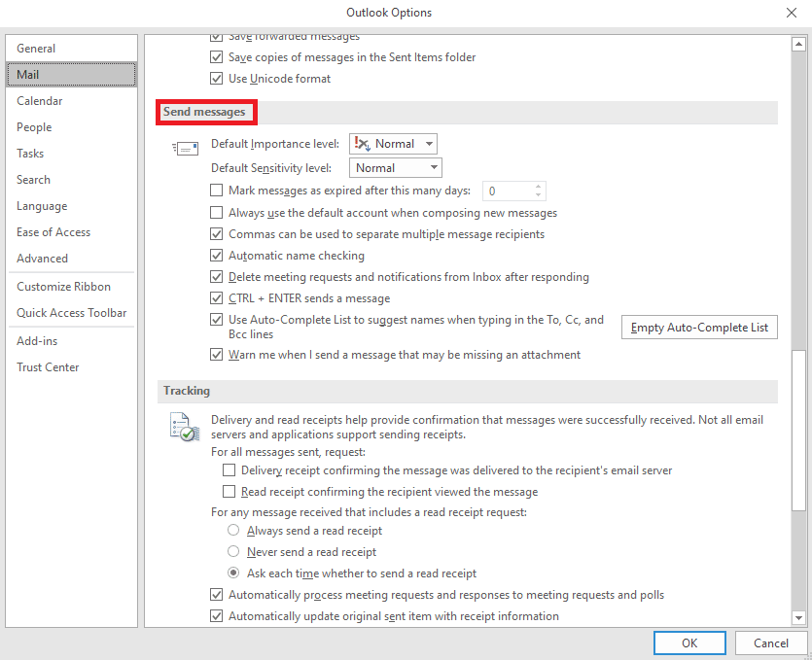This screenshot has width=812, height=660.
Task: Click the importance level exclamation icon
Action: (x=362, y=144)
